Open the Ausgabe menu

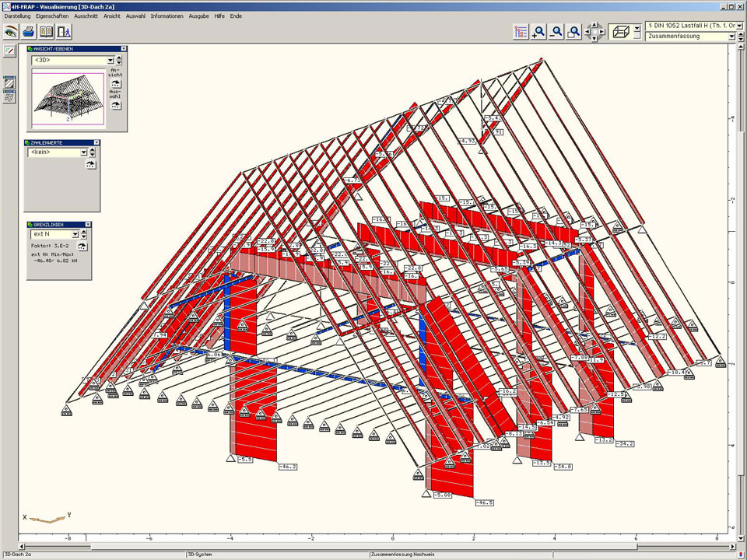coord(198,16)
